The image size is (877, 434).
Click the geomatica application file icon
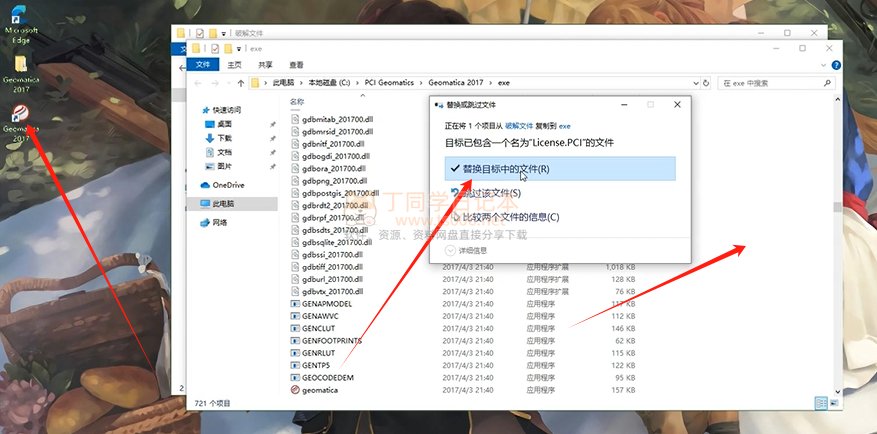pos(294,390)
